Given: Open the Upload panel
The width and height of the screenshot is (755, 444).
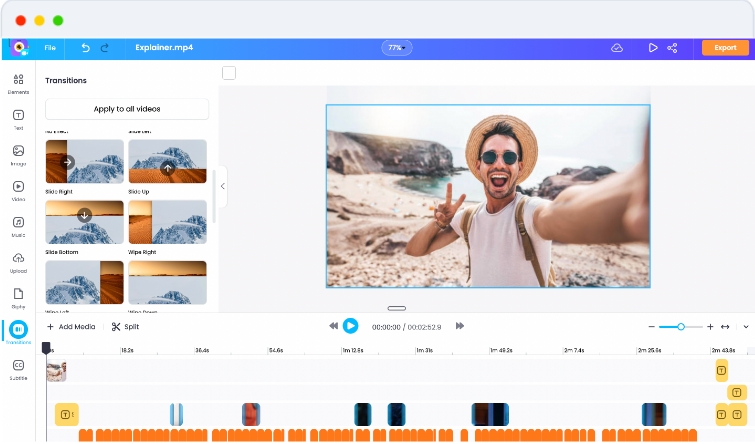Looking at the screenshot, I should (x=18, y=259).
